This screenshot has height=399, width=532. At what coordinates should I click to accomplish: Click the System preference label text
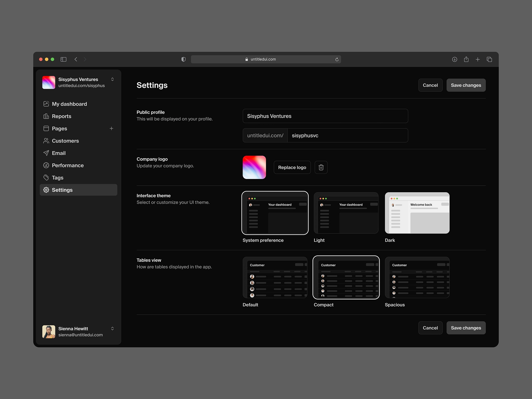[x=263, y=240]
